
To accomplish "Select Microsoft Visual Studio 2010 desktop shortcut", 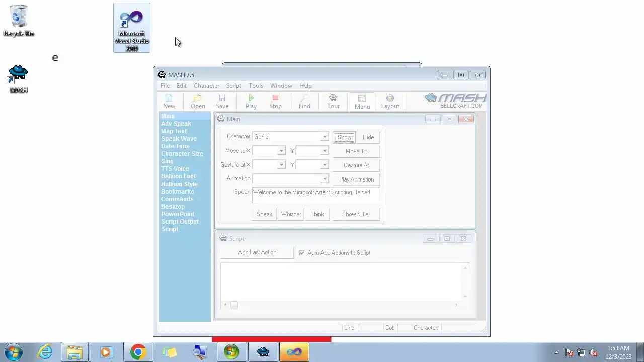I will [132, 28].
